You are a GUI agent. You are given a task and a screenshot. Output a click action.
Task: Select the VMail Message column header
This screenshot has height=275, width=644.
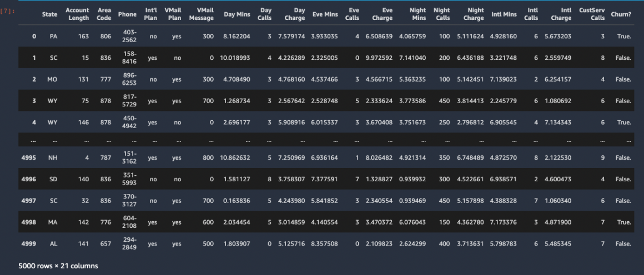pos(205,14)
